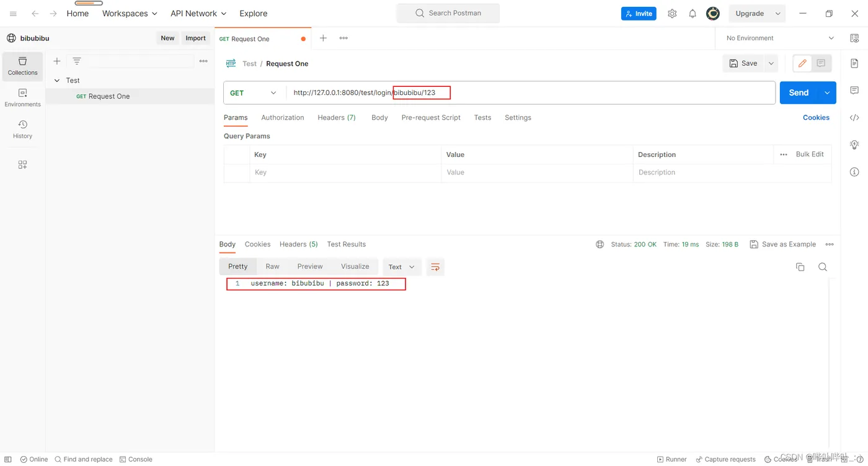Screen dimensions: 868x466
Task: Create a new collection with the plus icon
Action: tap(57, 61)
